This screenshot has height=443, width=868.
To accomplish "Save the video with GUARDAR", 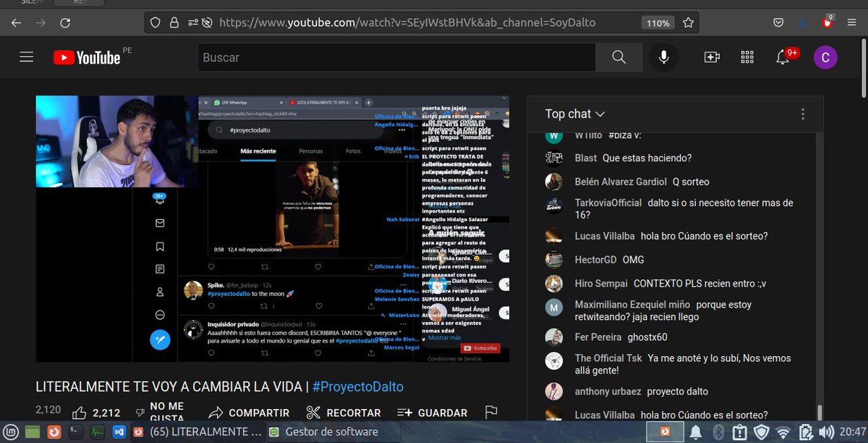I will click(433, 413).
